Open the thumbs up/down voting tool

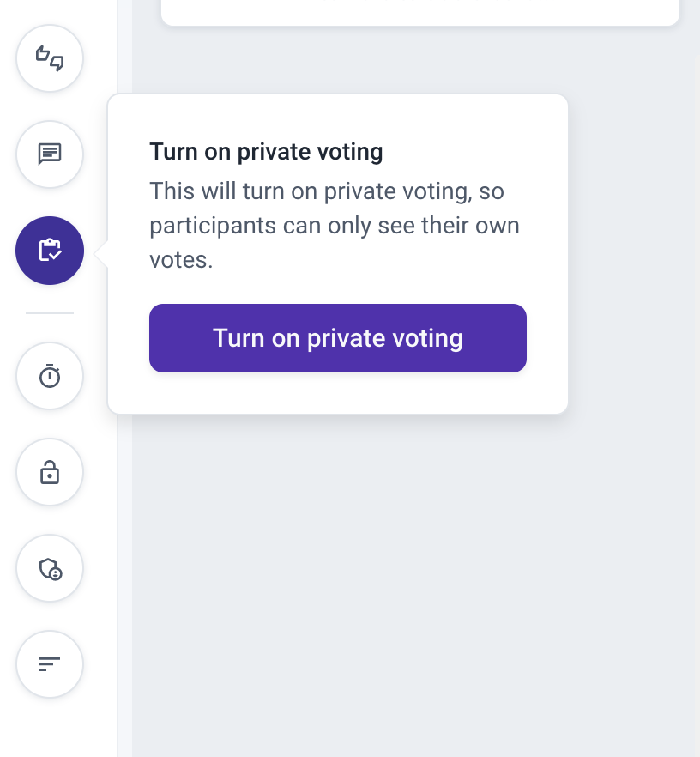point(50,58)
